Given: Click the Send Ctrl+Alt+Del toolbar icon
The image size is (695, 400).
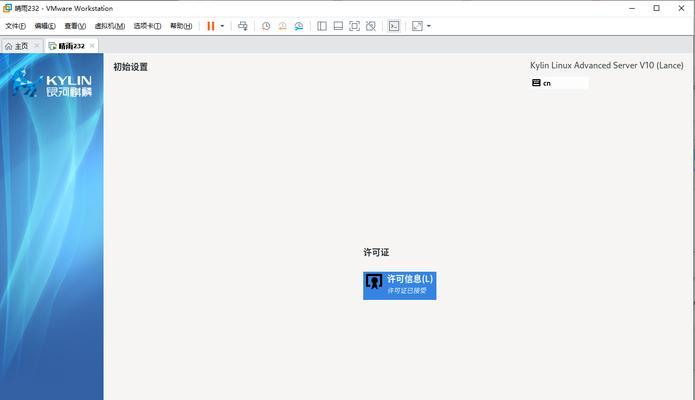Looking at the screenshot, I should 242,26.
